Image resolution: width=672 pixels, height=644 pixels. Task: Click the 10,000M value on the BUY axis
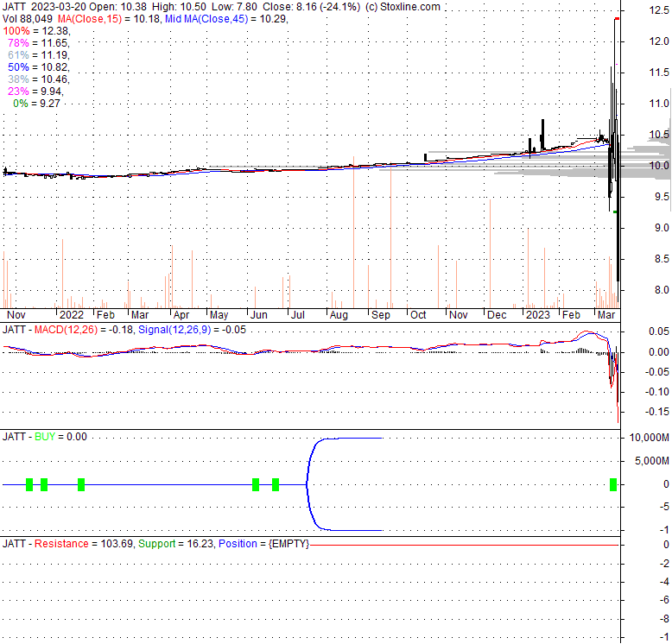click(x=645, y=438)
